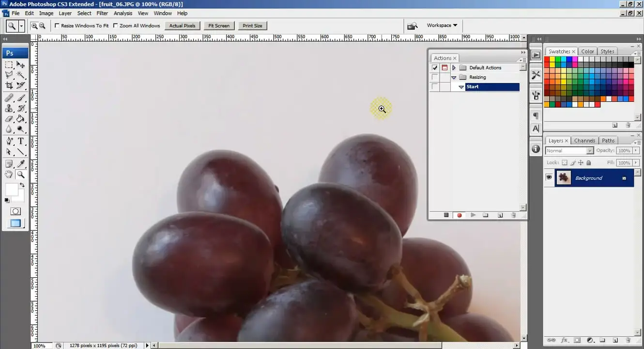Enable Resize Windows To Fit checkbox
This screenshot has height=349, width=644.
pyautogui.click(x=57, y=26)
